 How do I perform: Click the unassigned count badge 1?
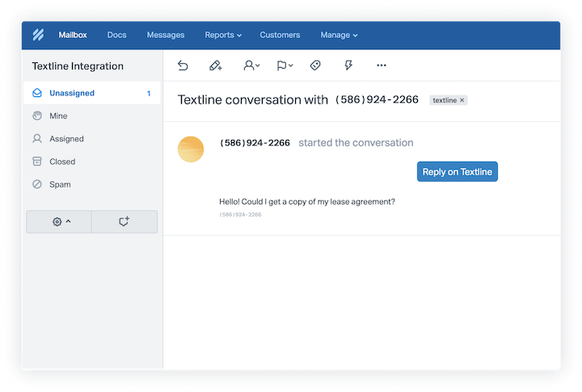[149, 93]
